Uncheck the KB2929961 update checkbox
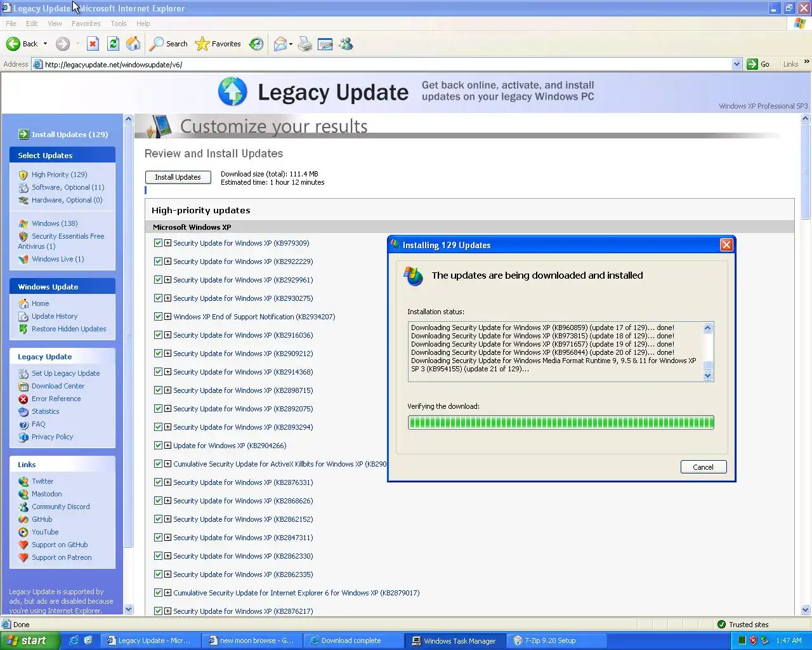812x650 pixels. (158, 280)
